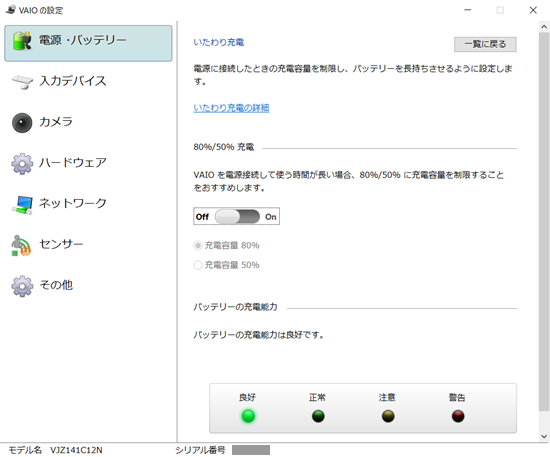Select the 充電容量 80% radio button
The height and width of the screenshot is (457, 550).
198,246
